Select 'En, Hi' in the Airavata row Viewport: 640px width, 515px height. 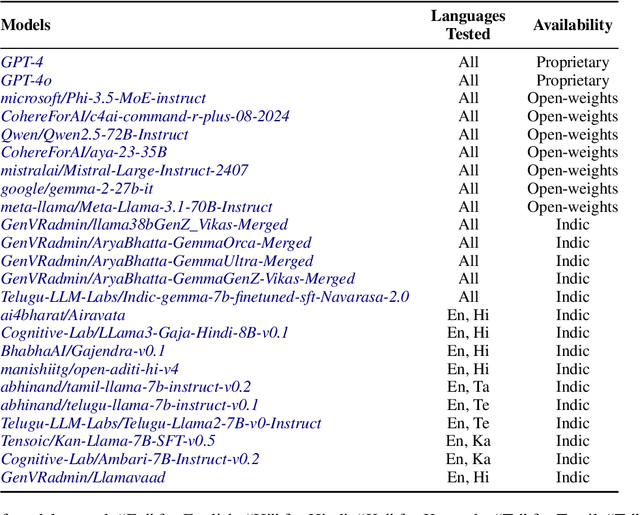click(x=468, y=315)
